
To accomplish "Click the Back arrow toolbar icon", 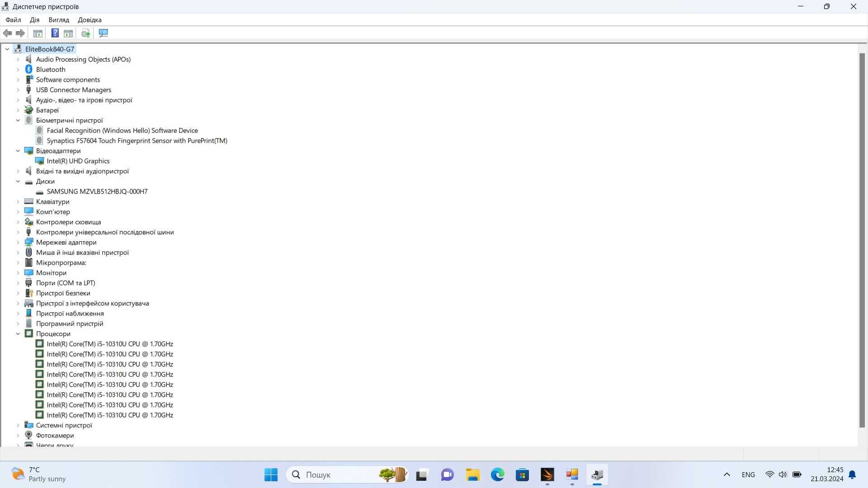I will 7,33.
